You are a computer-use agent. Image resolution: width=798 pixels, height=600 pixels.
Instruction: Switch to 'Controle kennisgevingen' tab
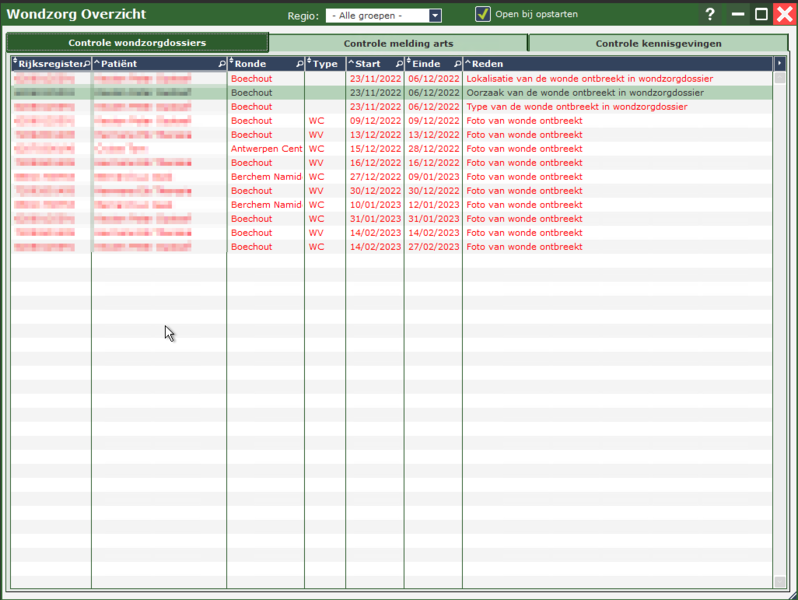[x=658, y=44]
